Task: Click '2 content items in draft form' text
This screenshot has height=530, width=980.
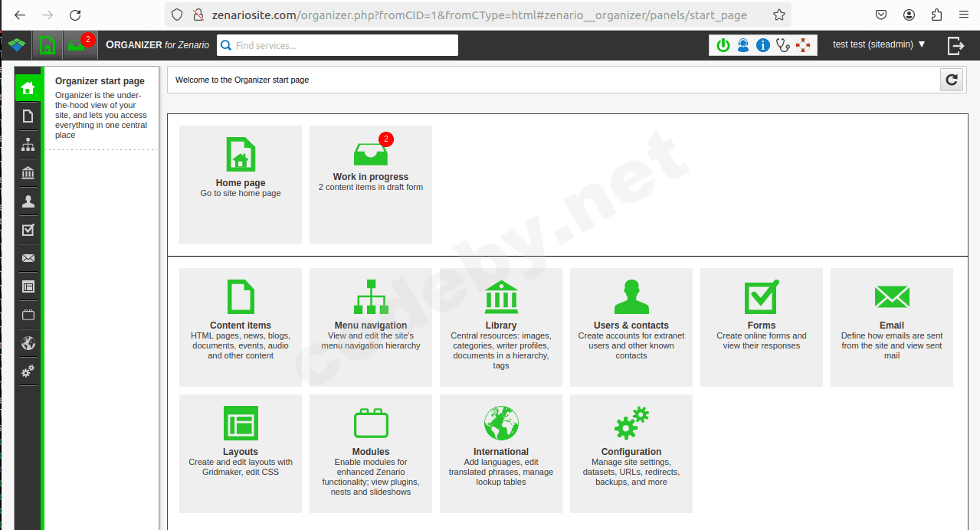Action: tap(371, 187)
